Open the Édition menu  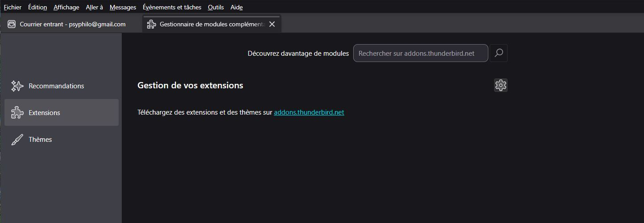[x=37, y=7]
